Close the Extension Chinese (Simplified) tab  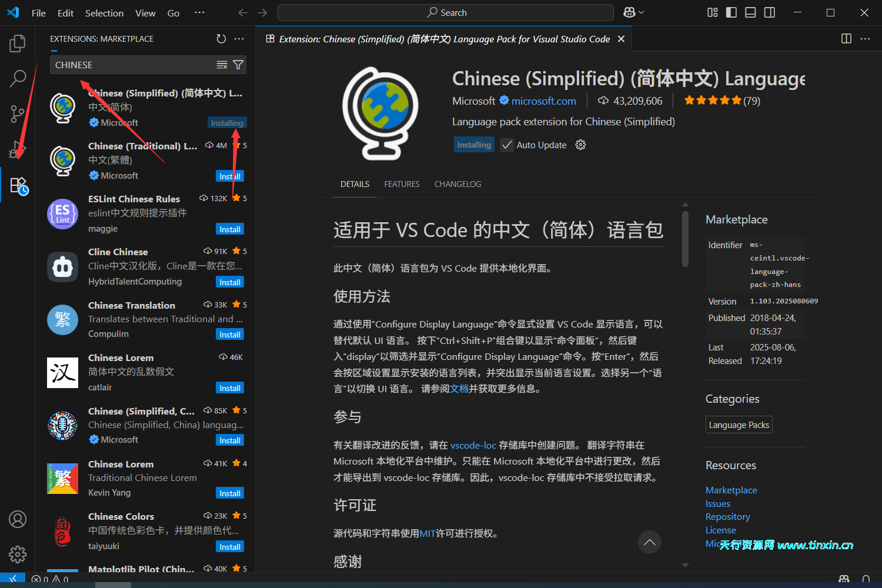pos(621,39)
